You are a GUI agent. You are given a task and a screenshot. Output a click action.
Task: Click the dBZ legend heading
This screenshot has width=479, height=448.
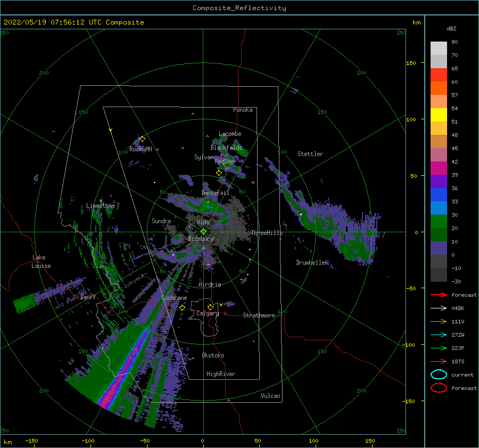(451, 28)
